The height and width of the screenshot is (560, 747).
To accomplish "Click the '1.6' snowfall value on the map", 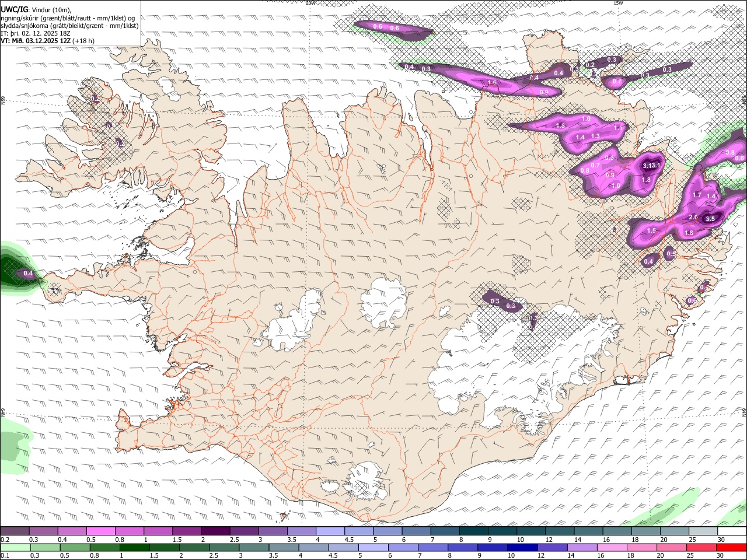I will pyautogui.click(x=492, y=83).
